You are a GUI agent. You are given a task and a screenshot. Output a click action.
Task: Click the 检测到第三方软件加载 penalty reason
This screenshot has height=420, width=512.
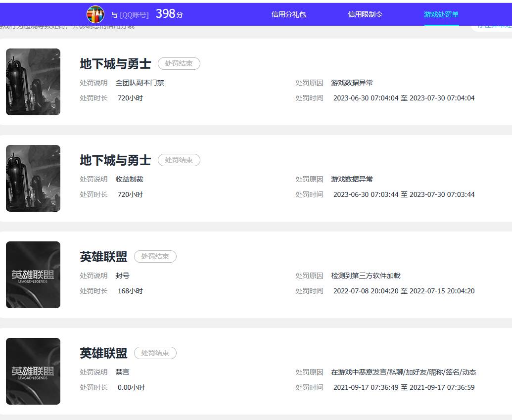coord(366,276)
